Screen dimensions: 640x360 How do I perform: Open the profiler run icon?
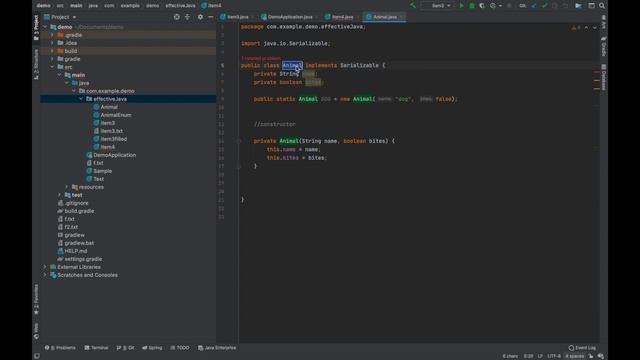[x=493, y=6]
